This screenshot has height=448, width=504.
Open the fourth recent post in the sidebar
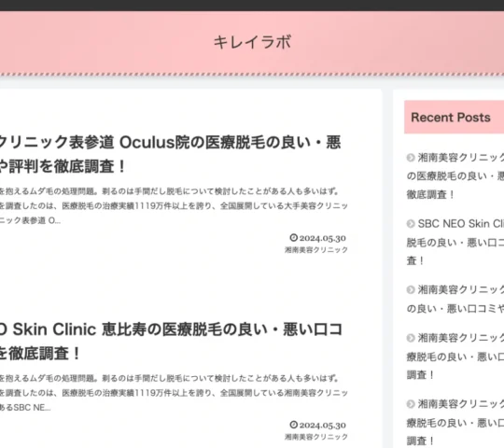455,357
